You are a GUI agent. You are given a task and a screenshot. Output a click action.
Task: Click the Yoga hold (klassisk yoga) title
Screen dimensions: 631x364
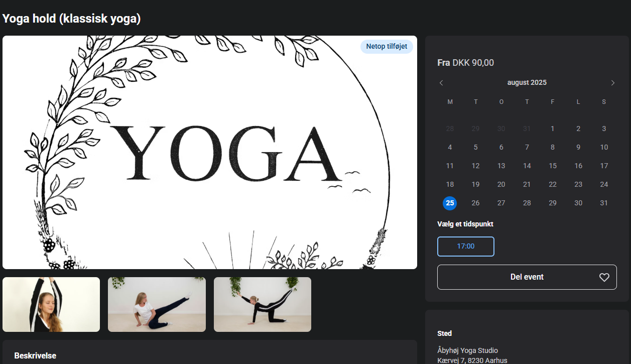[71, 19]
